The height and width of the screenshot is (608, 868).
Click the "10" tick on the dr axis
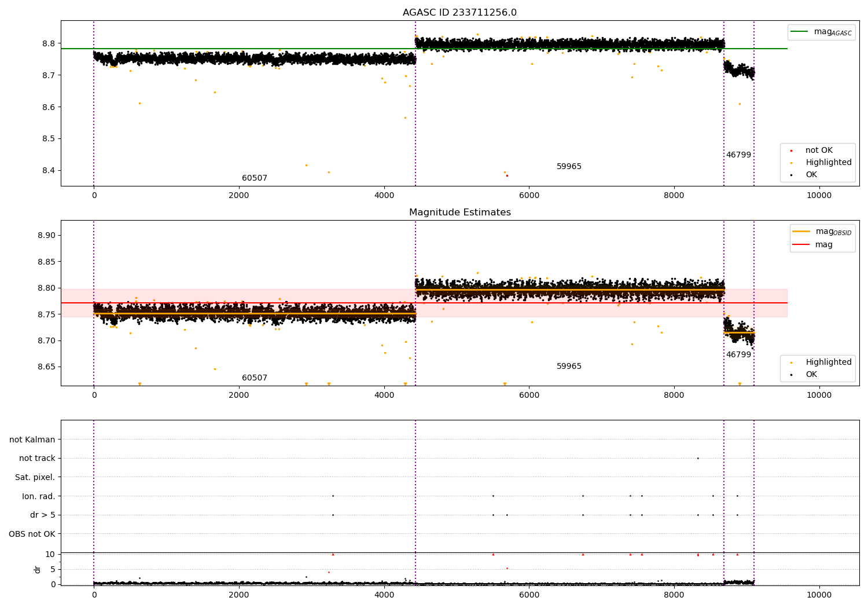click(x=50, y=555)
